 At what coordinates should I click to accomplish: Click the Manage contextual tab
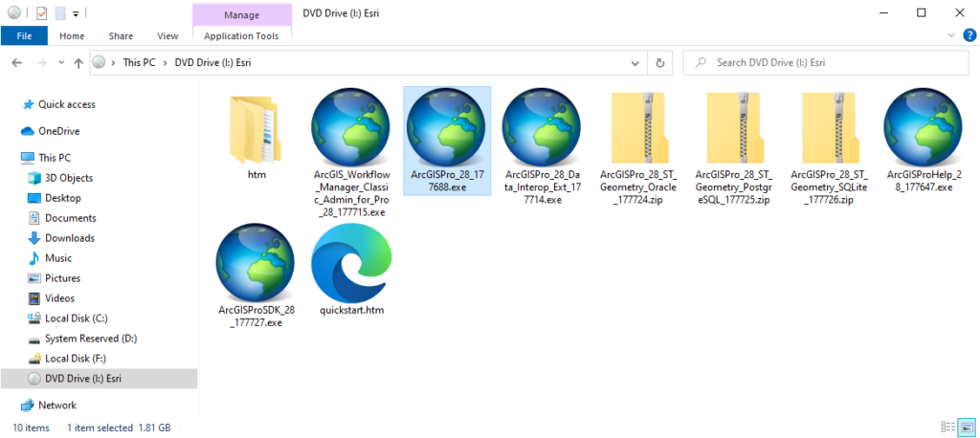(x=241, y=14)
